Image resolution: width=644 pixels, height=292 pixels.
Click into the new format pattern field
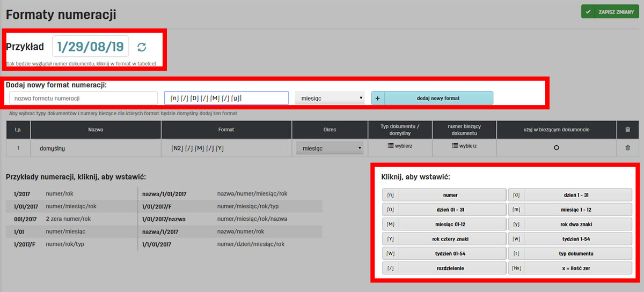226,98
